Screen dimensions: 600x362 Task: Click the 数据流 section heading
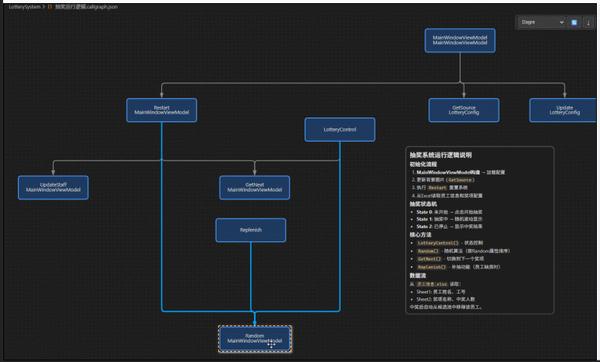418,276
